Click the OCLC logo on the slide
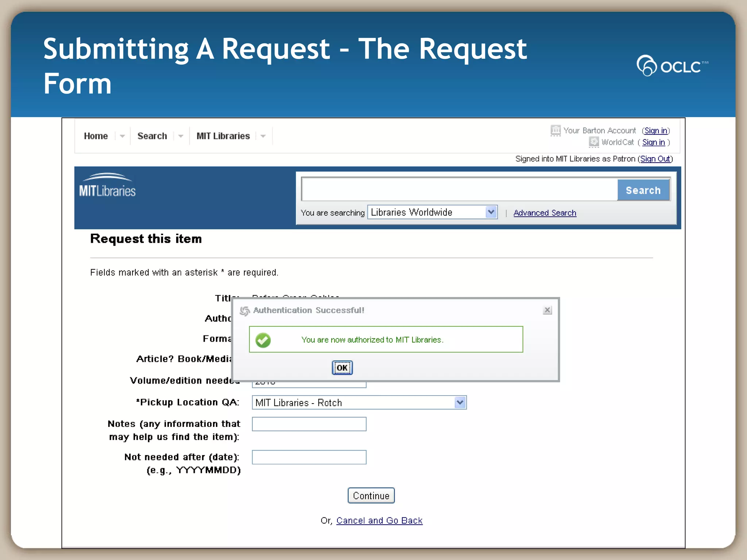 672,66
